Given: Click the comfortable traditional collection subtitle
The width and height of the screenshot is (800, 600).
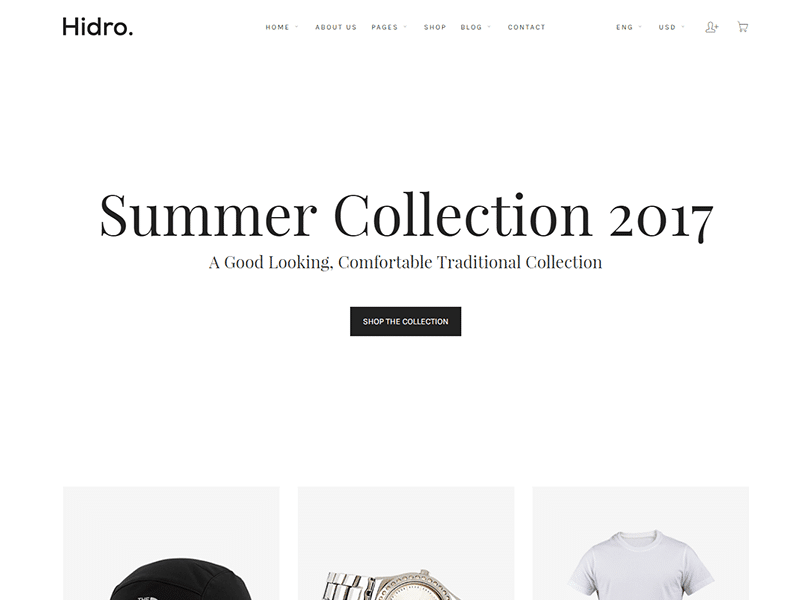Looking at the screenshot, I should click(406, 262).
